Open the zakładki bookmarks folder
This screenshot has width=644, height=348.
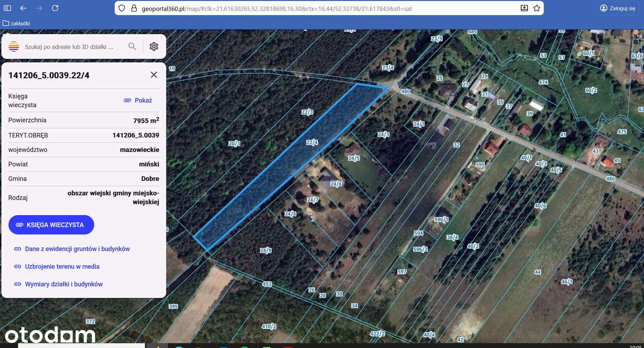coord(17,23)
